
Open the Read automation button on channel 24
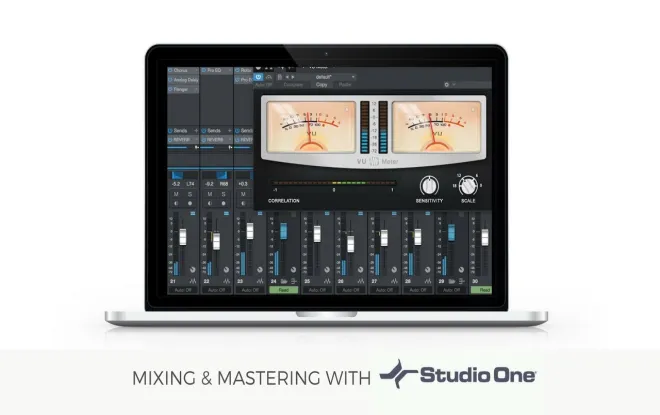click(284, 290)
